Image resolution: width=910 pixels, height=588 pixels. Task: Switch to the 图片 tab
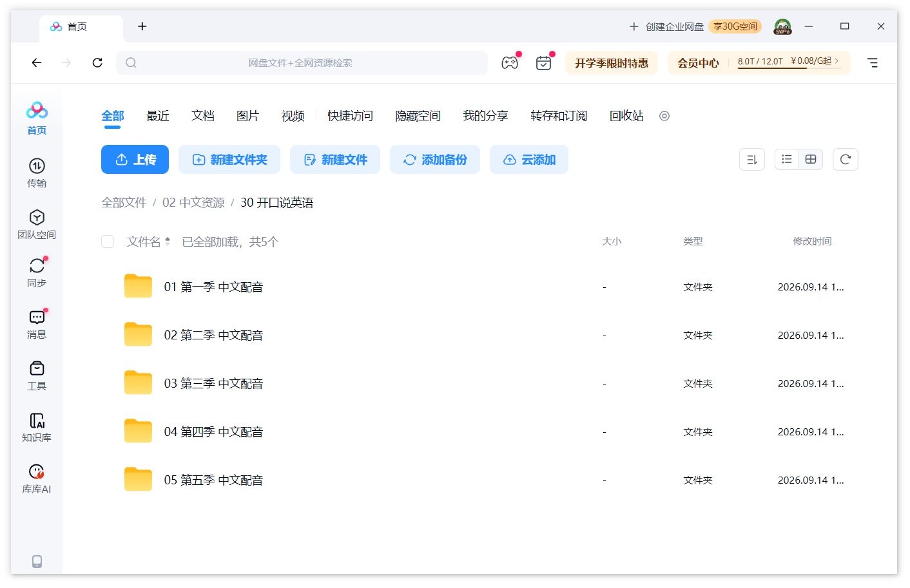coord(248,116)
